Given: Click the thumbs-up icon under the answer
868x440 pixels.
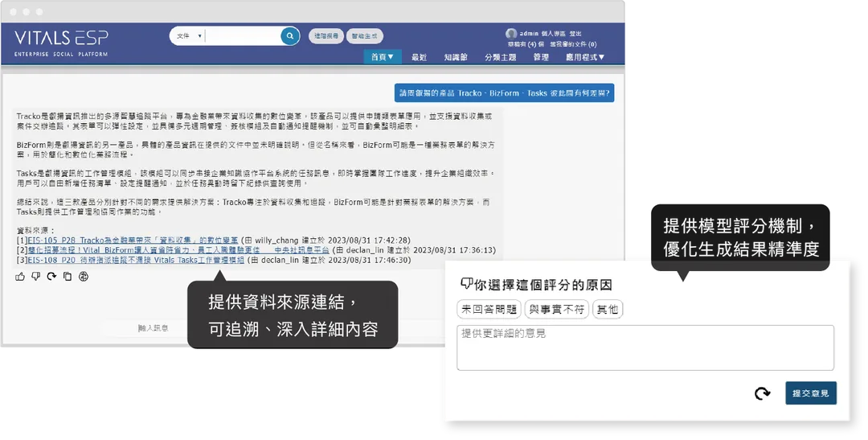Looking at the screenshot, I should tap(20, 277).
